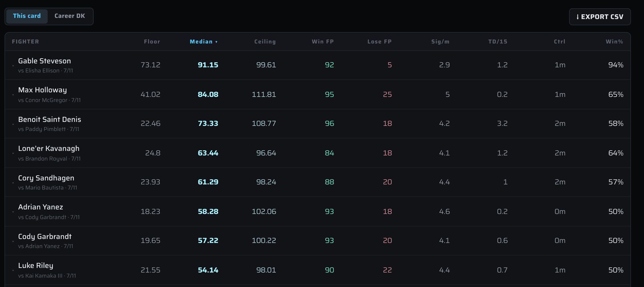The height and width of the screenshot is (287, 644).
Task: Click the Win FP value 84
Action: point(329,153)
